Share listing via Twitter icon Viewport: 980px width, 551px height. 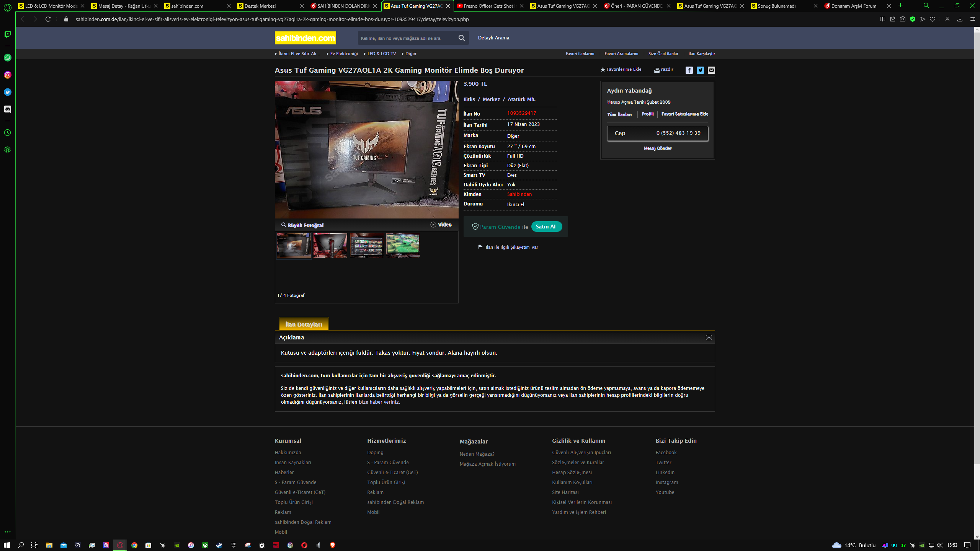700,70
